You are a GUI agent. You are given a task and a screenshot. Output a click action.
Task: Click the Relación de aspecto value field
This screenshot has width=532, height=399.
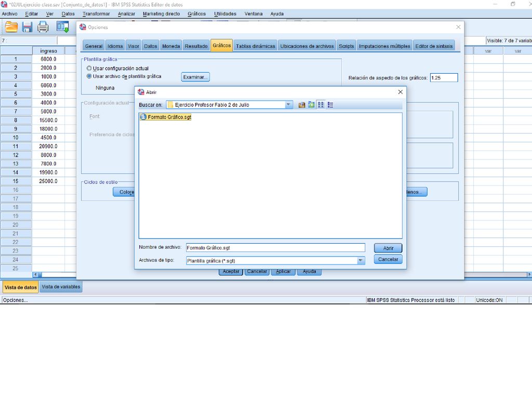[444, 78]
